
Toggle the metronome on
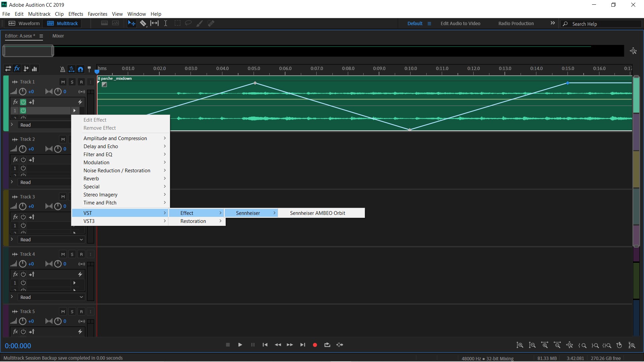click(62, 69)
